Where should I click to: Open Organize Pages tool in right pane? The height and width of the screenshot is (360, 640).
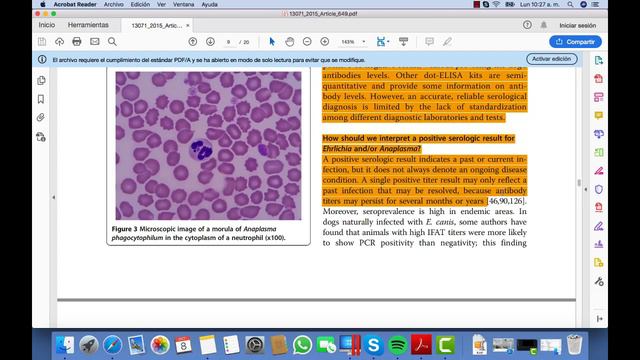coord(599,97)
